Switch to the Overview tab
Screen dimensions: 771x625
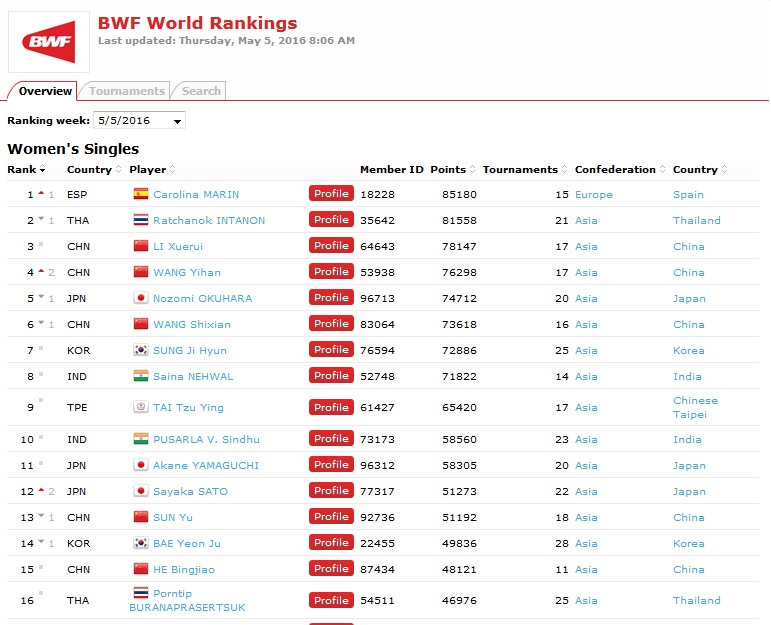coord(44,91)
